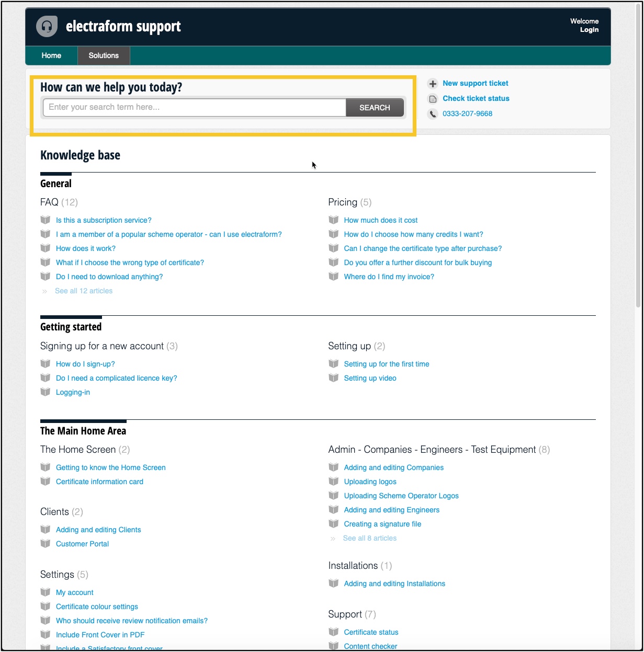
Task: Open the 'Content checker' article
Action: [x=370, y=646]
